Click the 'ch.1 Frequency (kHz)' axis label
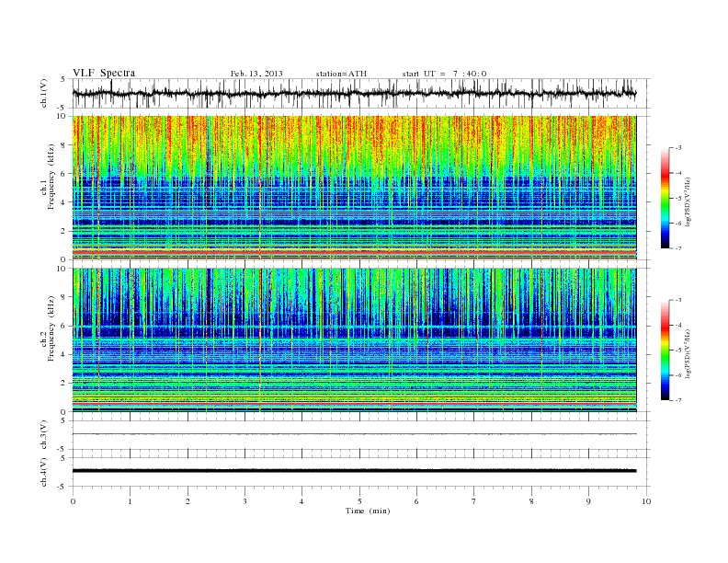This screenshot has width=728, height=563. pyautogui.click(x=48, y=177)
